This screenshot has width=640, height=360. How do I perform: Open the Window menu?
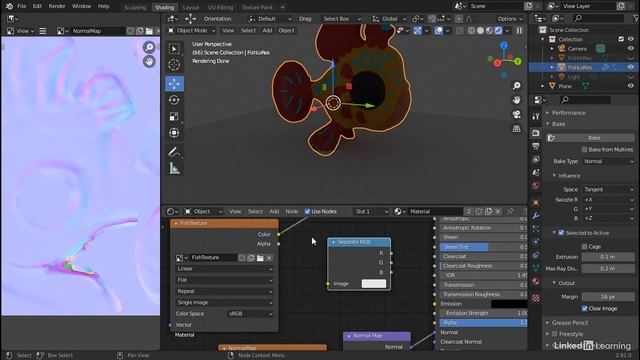[x=81, y=6]
